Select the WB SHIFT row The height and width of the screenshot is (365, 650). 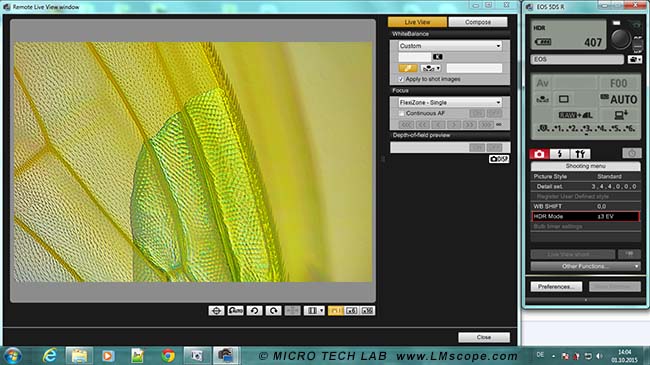pos(585,206)
